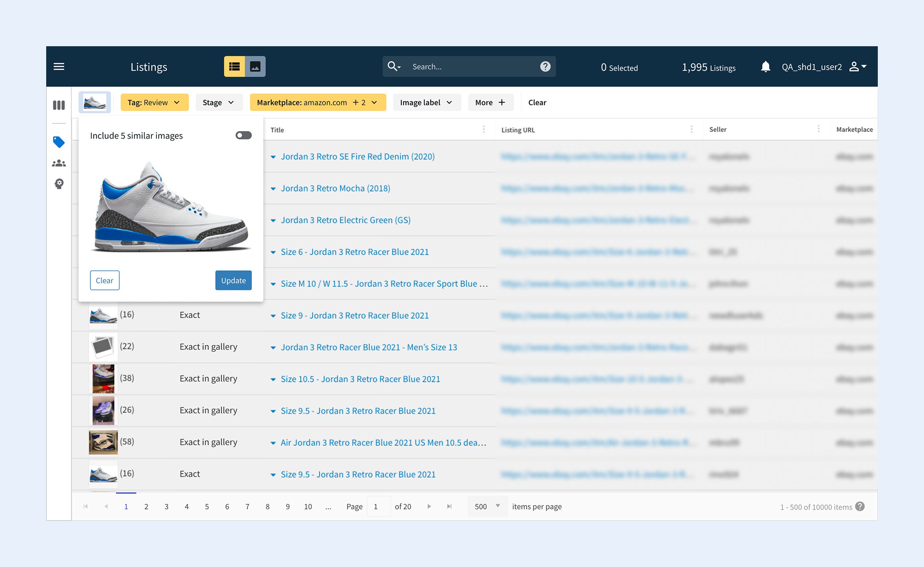Open the Stage filter dropdown

219,102
